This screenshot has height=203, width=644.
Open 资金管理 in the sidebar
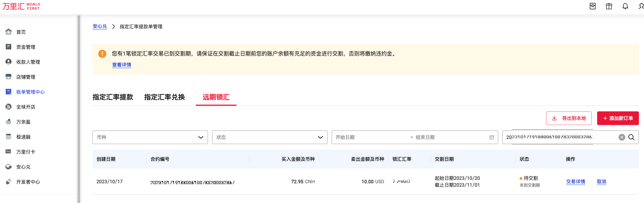(26, 47)
